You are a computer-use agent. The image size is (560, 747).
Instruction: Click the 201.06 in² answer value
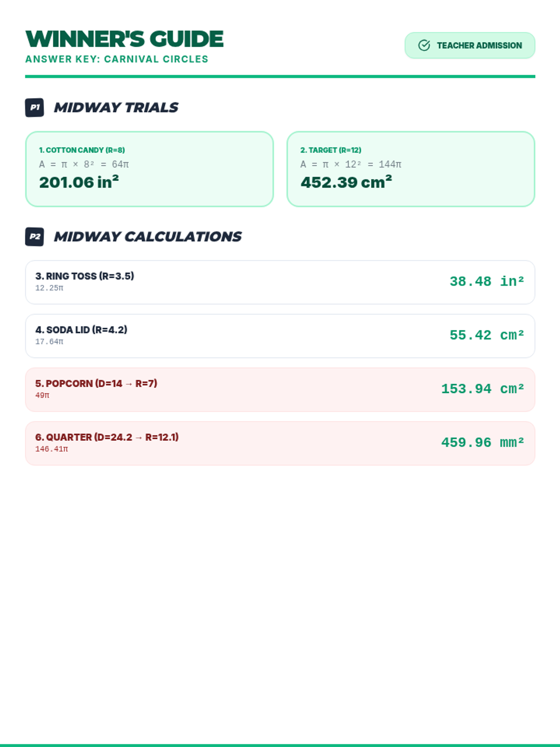(x=79, y=182)
